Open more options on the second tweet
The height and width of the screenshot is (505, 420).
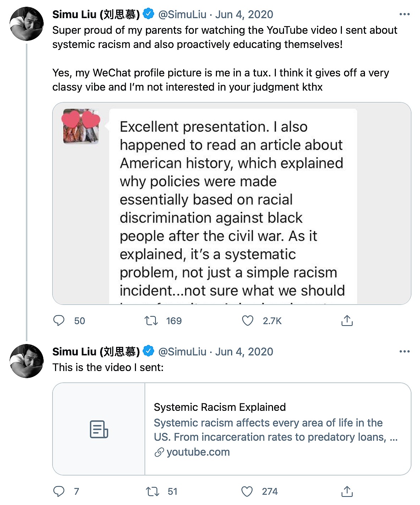[404, 351]
